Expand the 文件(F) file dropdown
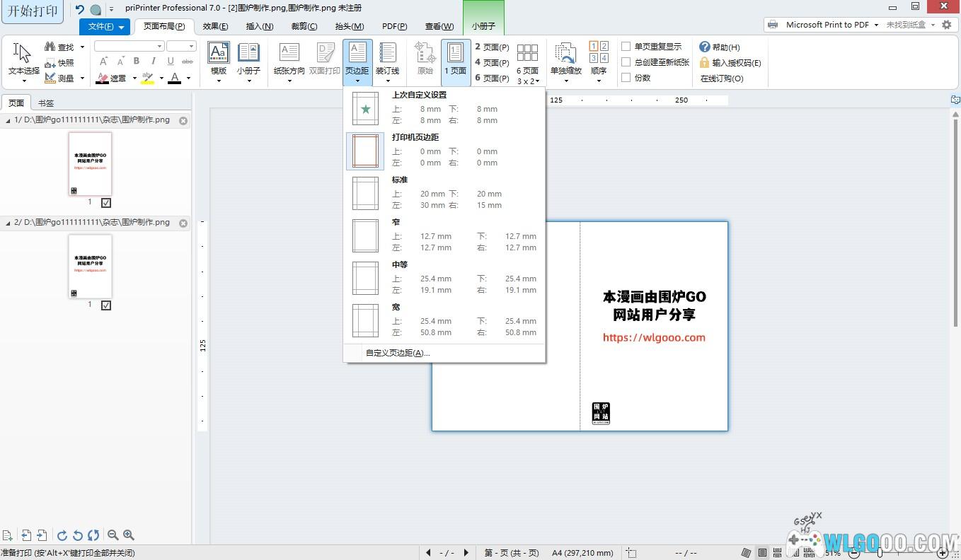The width and height of the screenshot is (961, 560). pyautogui.click(x=122, y=27)
